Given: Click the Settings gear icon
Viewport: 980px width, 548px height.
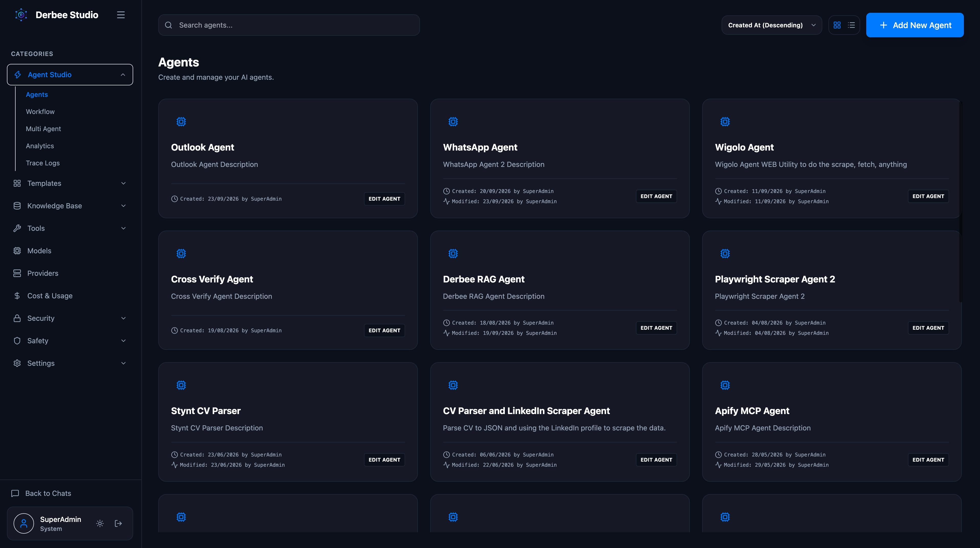Looking at the screenshot, I should (17, 363).
